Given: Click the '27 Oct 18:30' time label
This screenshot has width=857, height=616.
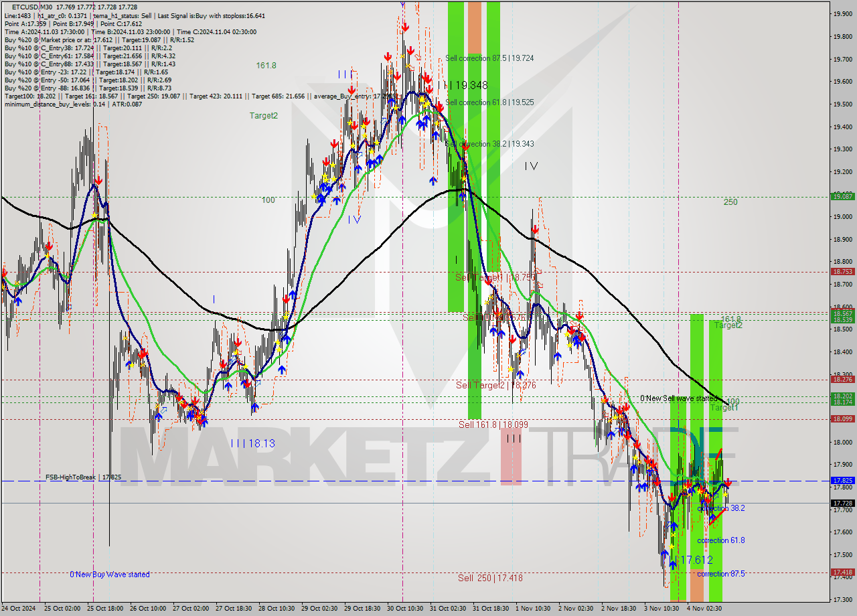Looking at the screenshot, I should (x=233, y=609).
